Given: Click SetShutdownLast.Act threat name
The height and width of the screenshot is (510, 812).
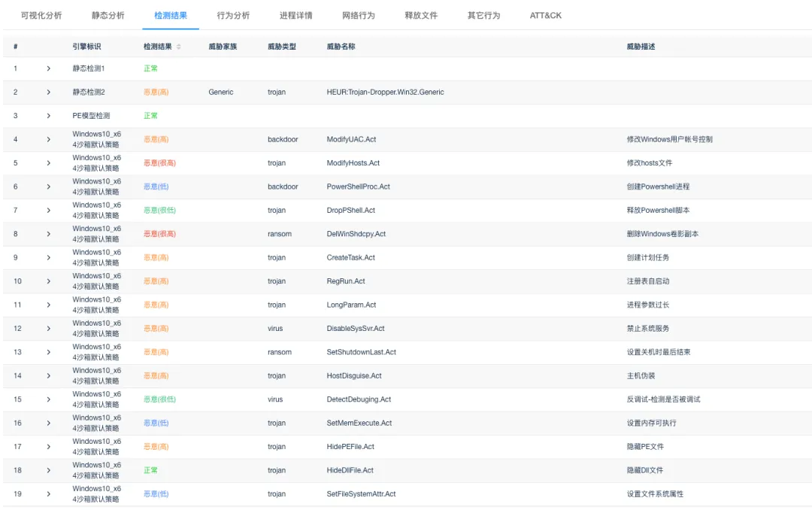Looking at the screenshot, I should 362,352.
